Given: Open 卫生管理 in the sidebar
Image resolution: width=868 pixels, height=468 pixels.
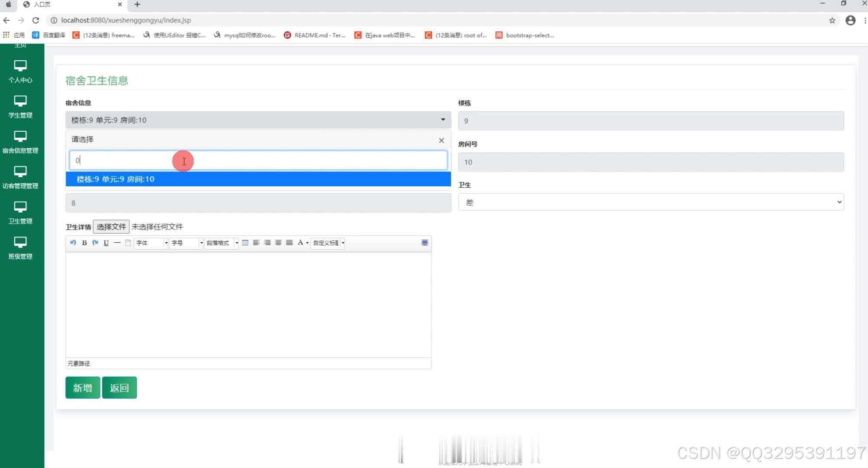Looking at the screenshot, I should click(x=20, y=213).
